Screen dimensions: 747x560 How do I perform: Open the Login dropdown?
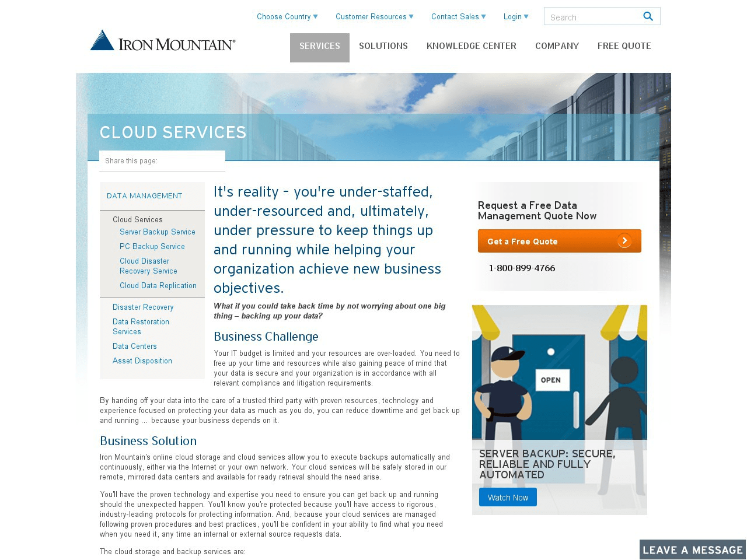pos(516,16)
